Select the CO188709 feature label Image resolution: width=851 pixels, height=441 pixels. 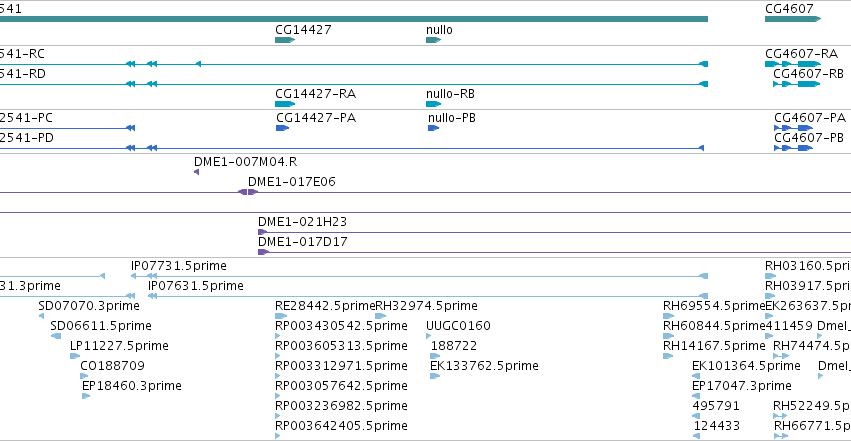click(x=112, y=366)
